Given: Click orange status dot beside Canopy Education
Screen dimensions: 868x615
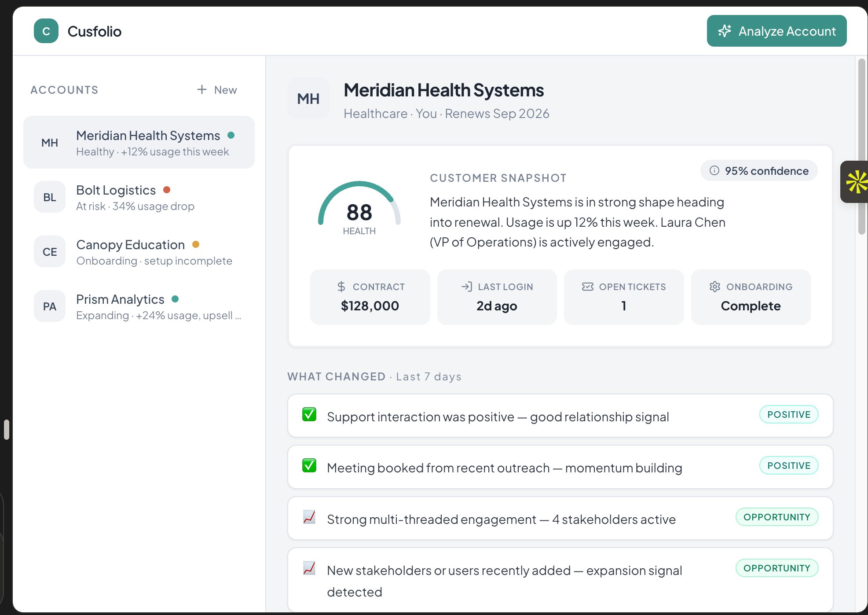Looking at the screenshot, I should click(x=196, y=244).
